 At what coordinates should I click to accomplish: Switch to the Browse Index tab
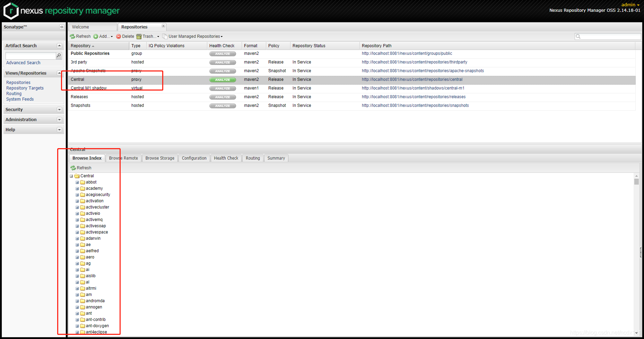[87, 158]
